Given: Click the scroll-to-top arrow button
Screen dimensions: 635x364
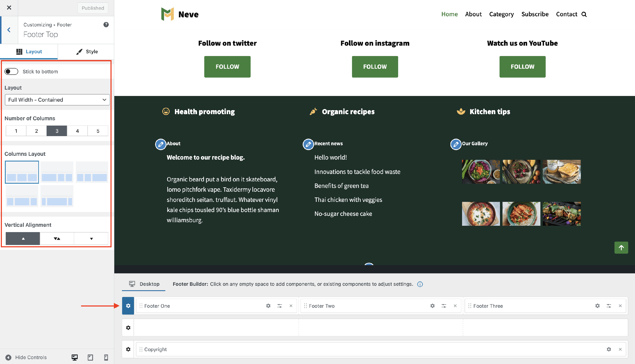Looking at the screenshot, I should point(621,248).
